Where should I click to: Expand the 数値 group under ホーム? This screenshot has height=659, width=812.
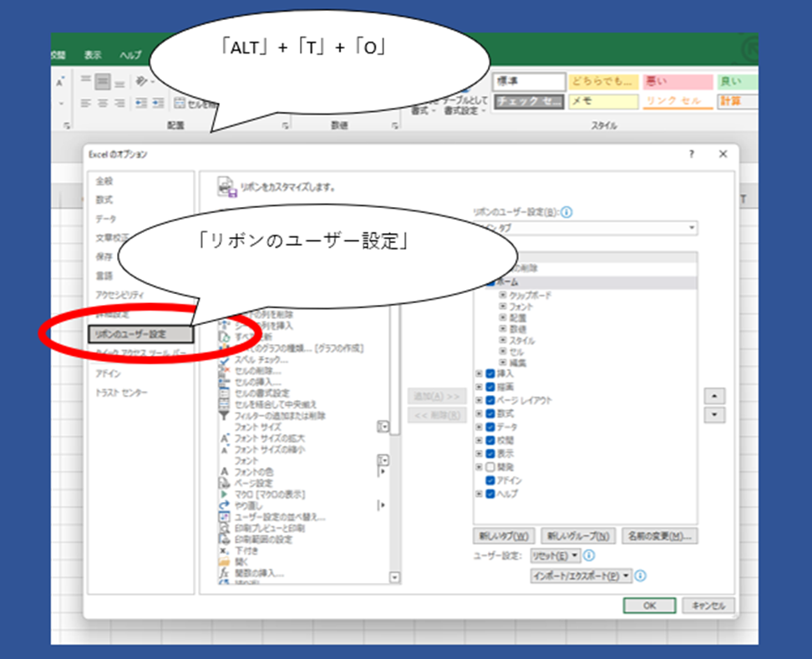(502, 329)
